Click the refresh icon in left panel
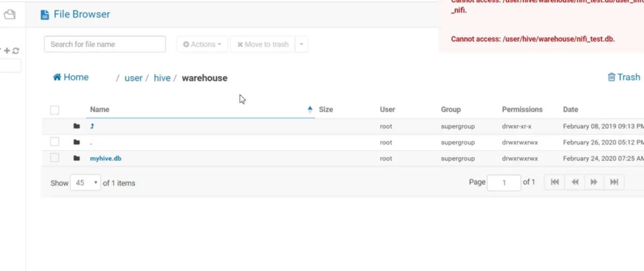Screen dimensions: 644x271 (x=15, y=51)
